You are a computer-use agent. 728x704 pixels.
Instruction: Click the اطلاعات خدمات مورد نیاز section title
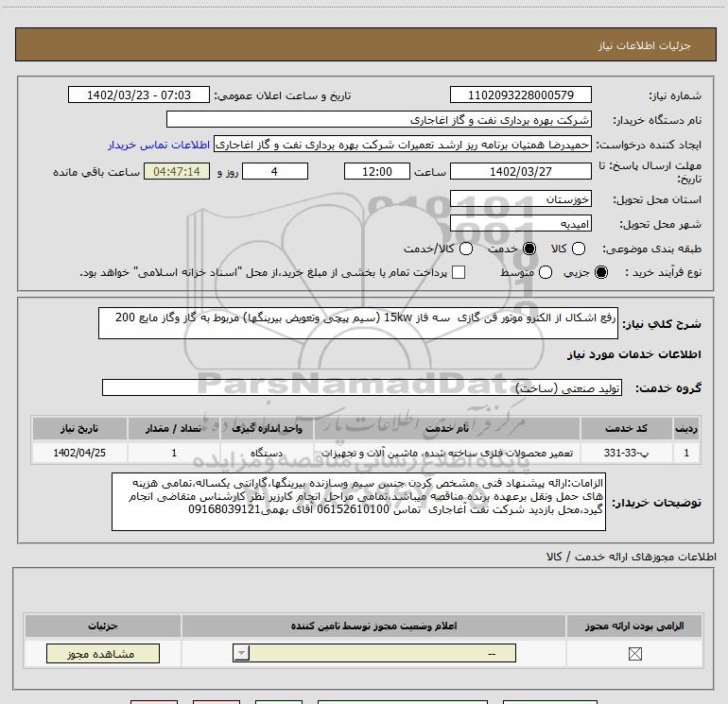(633, 354)
